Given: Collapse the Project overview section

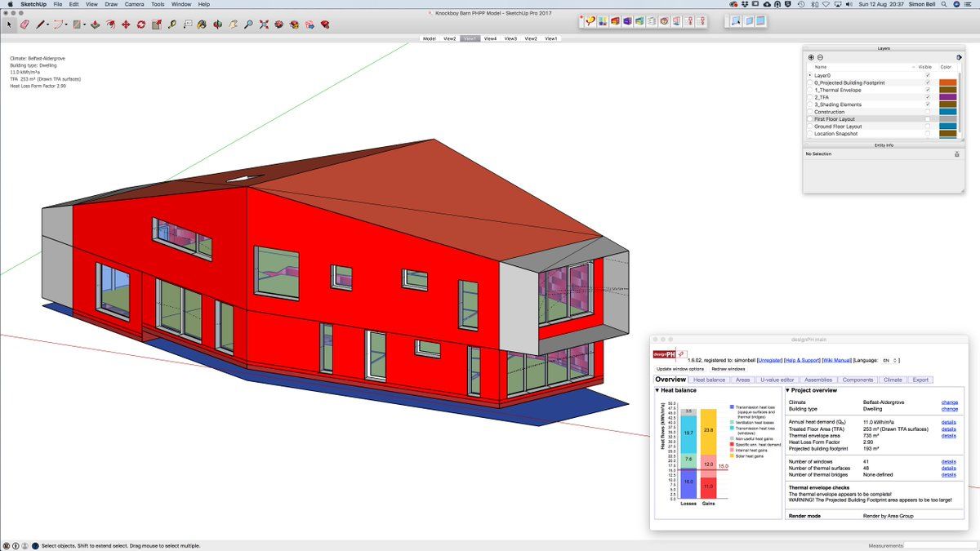Looking at the screenshot, I should [788, 390].
